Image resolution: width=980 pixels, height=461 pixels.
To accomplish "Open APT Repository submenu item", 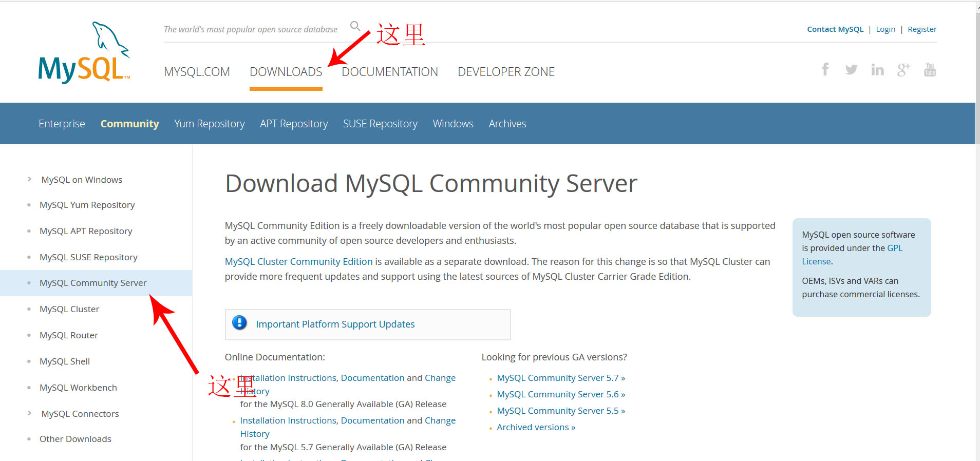I will (x=294, y=124).
